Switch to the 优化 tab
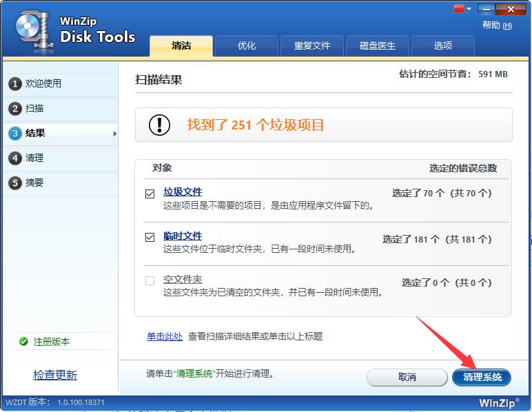This screenshot has width=532, height=412. [x=246, y=45]
